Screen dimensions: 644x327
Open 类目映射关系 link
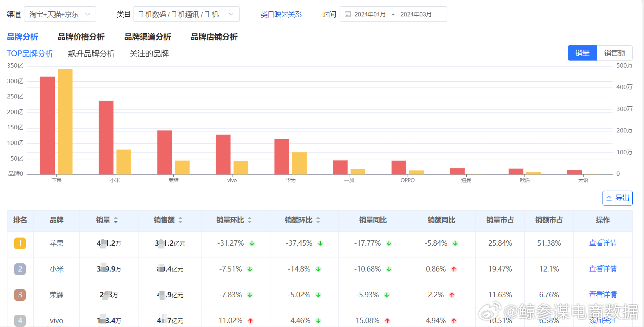[x=281, y=14]
